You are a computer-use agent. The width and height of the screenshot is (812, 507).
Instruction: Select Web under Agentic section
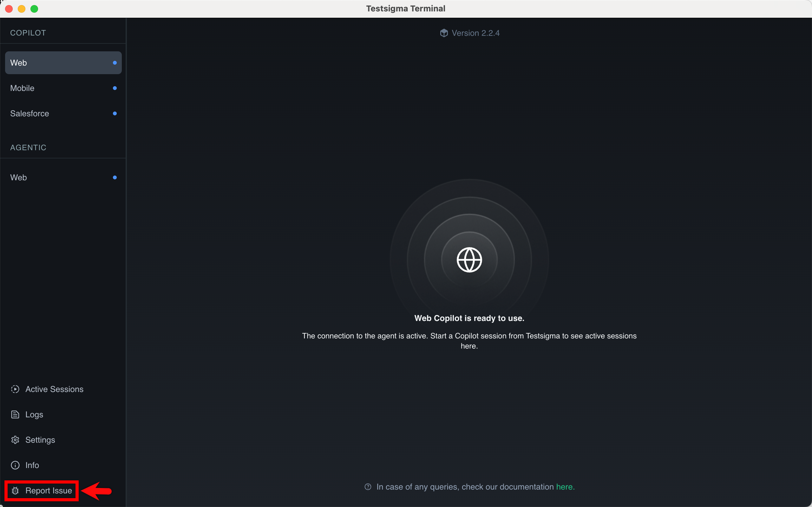63,177
